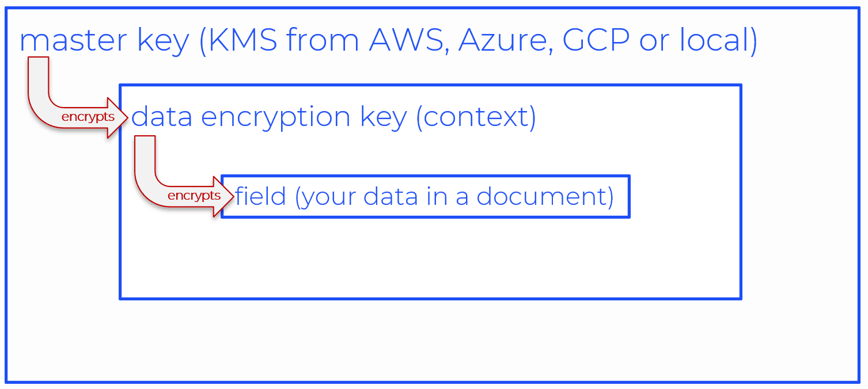The image size is (868, 389).
Task: Click the "(context)" text
Action: [476, 117]
